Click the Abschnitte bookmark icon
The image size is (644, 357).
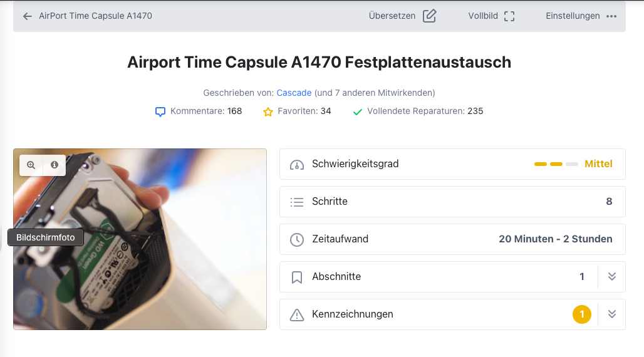[297, 277]
